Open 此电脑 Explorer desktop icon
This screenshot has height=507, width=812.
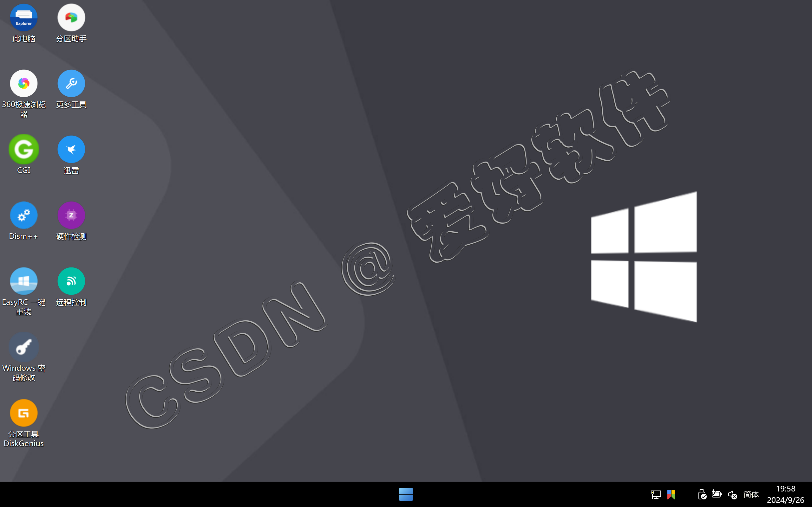tap(23, 17)
